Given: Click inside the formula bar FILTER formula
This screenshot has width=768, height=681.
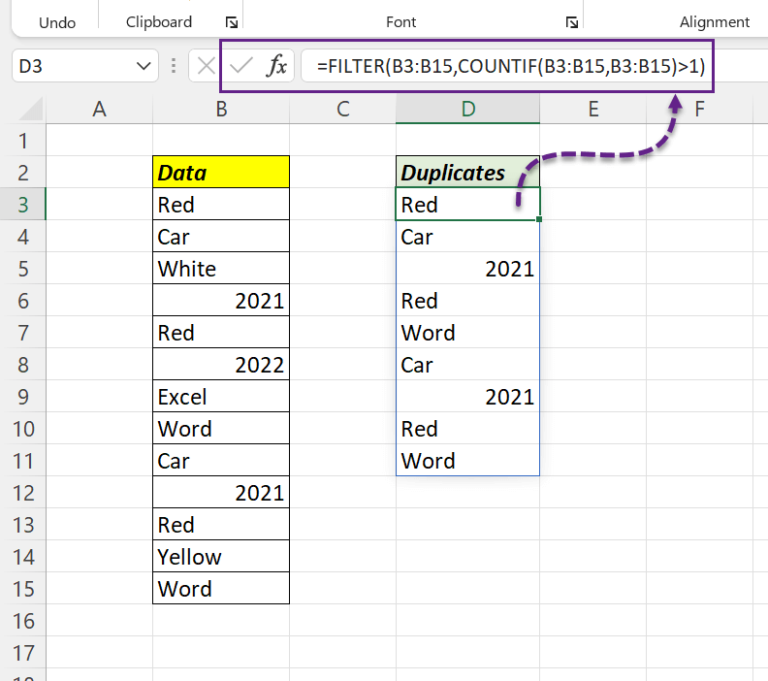Looking at the screenshot, I should (511, 66).
